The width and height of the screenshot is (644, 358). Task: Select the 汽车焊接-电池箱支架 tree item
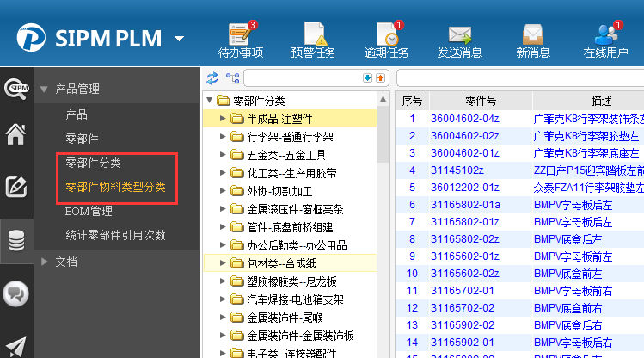click(295, 299)
